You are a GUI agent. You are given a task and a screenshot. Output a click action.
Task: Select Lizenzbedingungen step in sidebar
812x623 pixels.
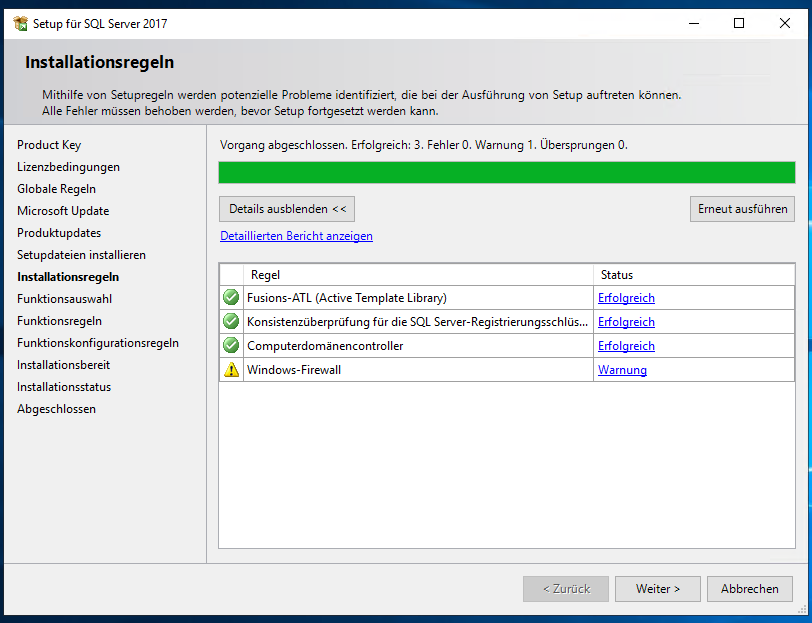[x=68, y=167]
